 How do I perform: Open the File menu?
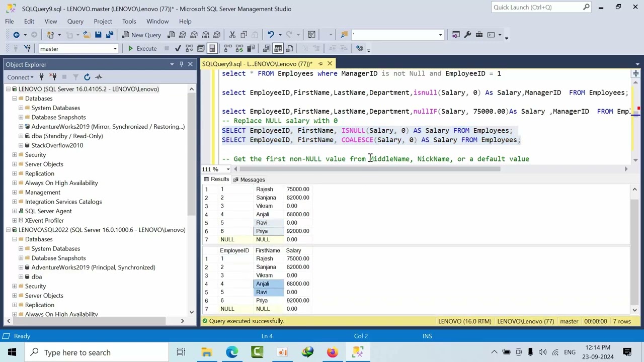pos(10,21)
